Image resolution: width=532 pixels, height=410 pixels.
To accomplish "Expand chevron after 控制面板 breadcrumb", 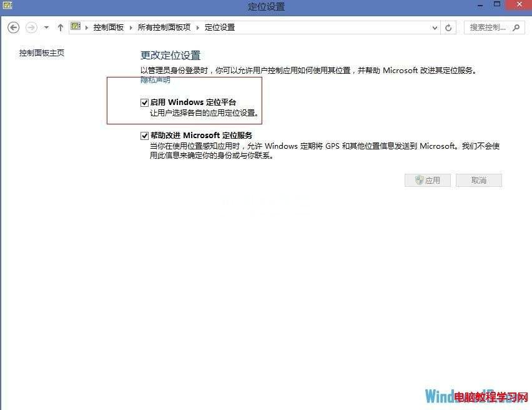I will click(x=131, y=27).
